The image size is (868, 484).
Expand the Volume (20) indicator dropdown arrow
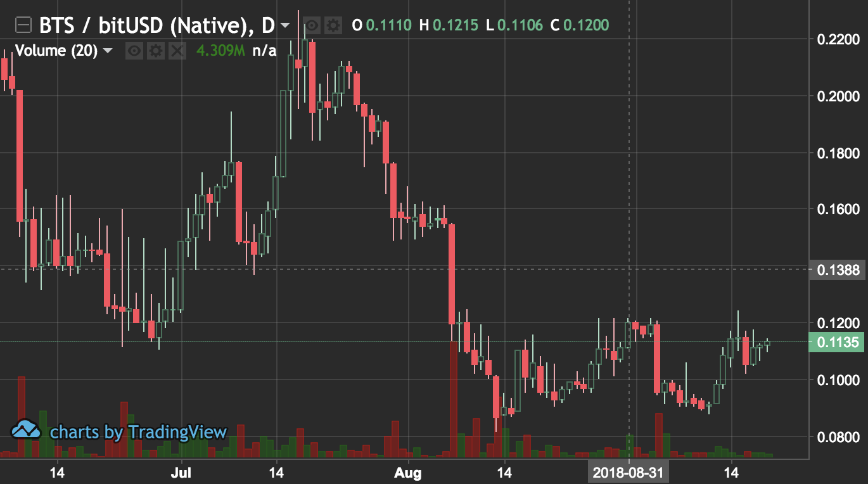[108, 51]
